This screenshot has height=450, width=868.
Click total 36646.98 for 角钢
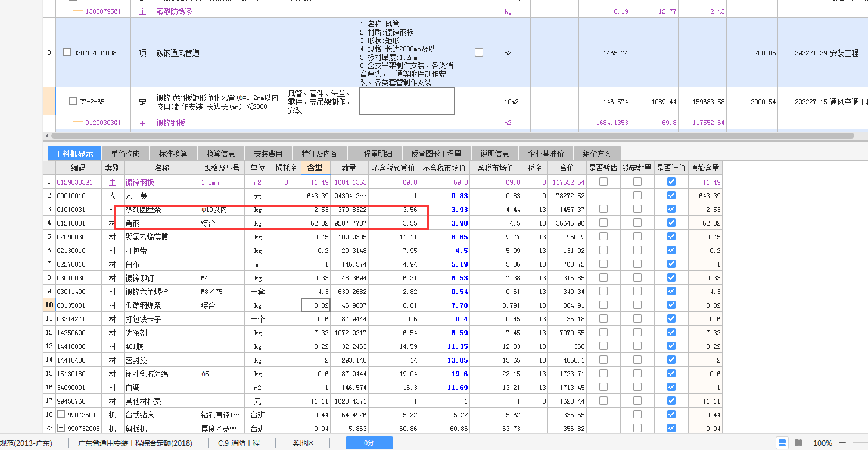tap(568, 223)
